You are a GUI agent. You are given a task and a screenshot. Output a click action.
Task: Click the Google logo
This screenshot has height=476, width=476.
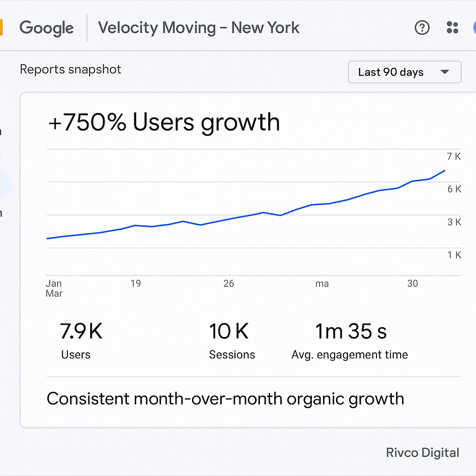click(x=46, y=28)
